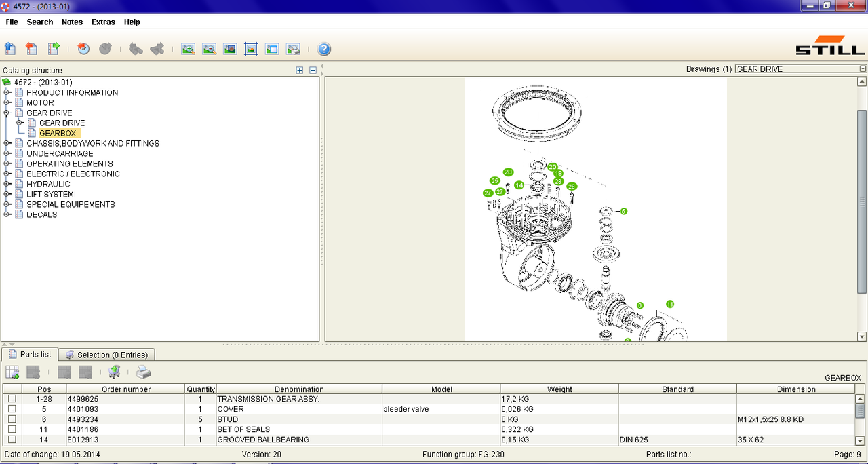The image size is (868, 464).
Task: Sort by the Weight column header
Action: [559, 389]
